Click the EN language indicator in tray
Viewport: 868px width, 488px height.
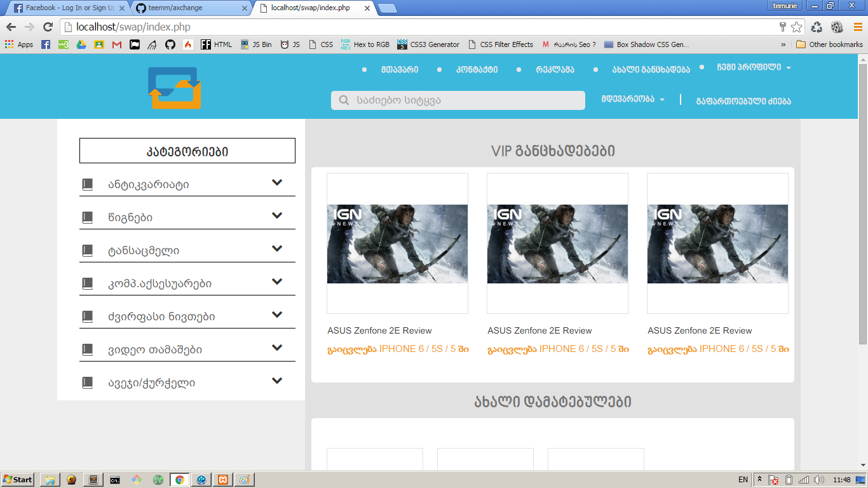[x=743, y=480]
